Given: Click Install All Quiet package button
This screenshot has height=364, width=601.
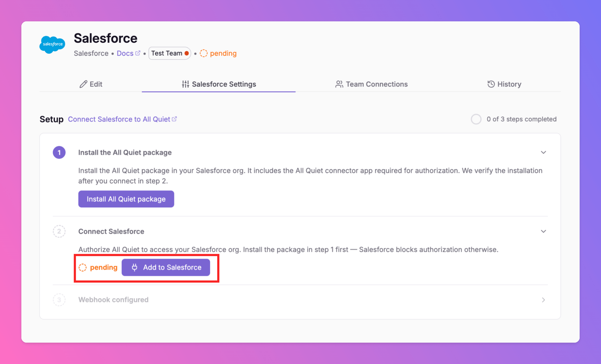Looking at the screenshot, I should coord(126,199).
